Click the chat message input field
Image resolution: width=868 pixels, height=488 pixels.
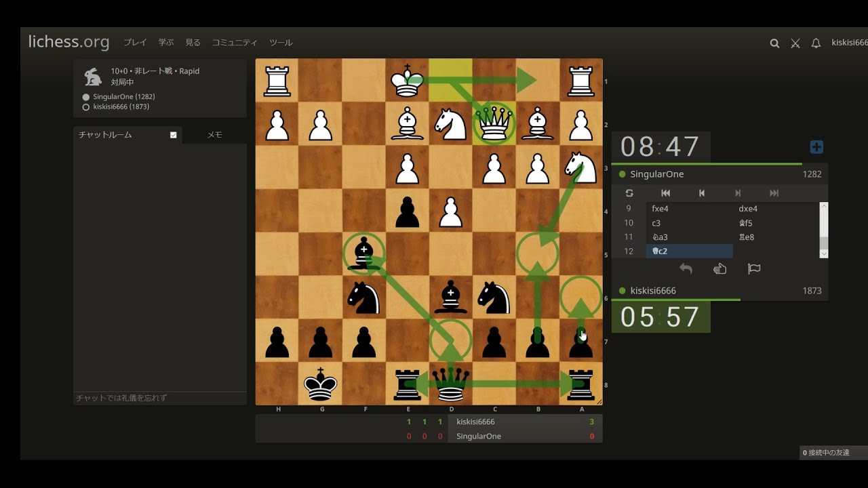coord(160,398)
